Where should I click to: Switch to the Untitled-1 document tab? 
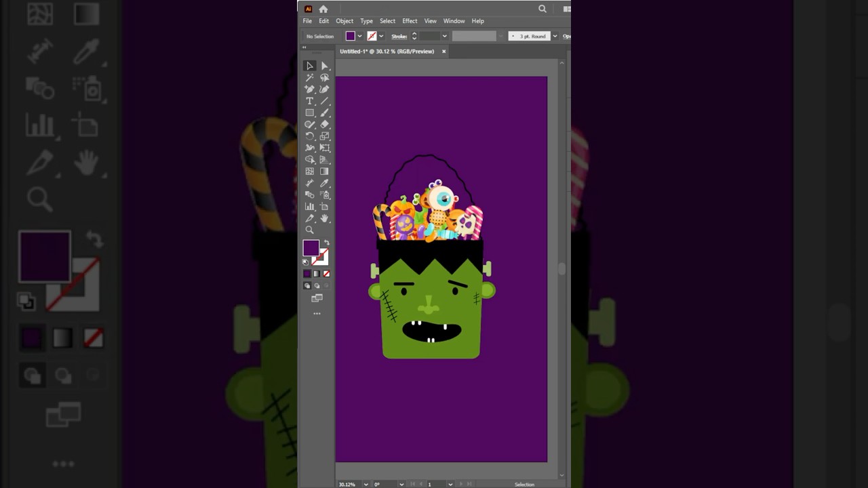click(387, 52)
